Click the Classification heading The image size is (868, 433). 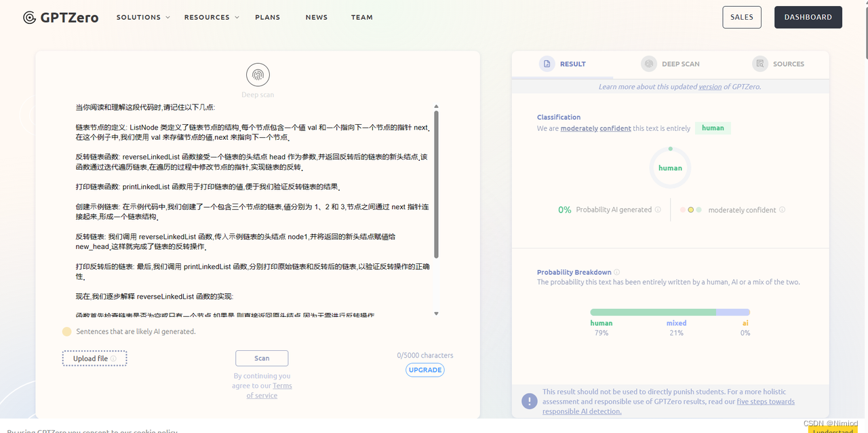559,117
